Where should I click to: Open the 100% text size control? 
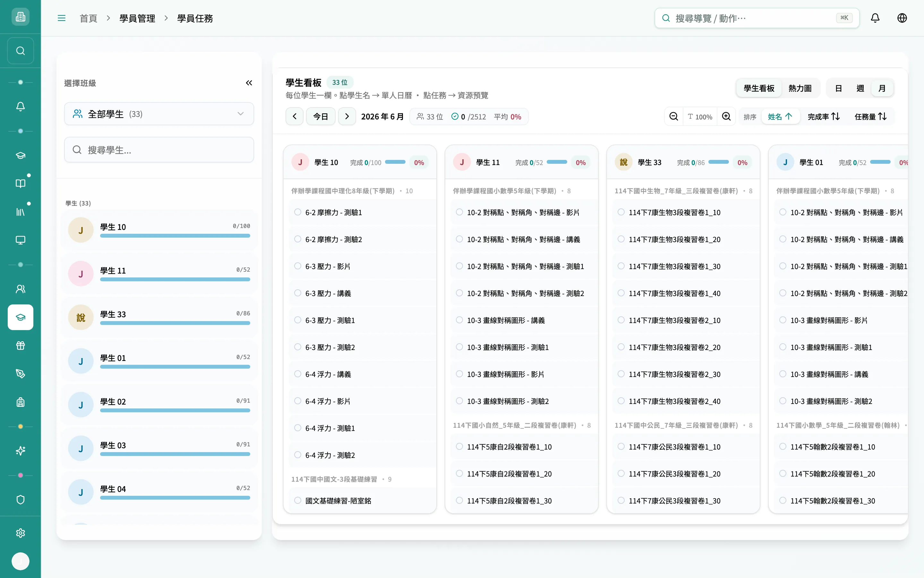tap(700, 117)
